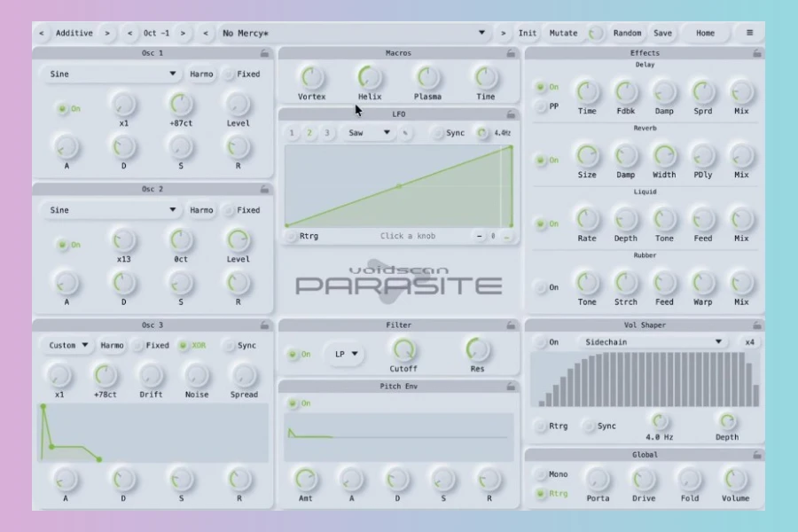Enable Fixed mode on Osc 1
798x532 pixels.
click(x=229, y=74)
